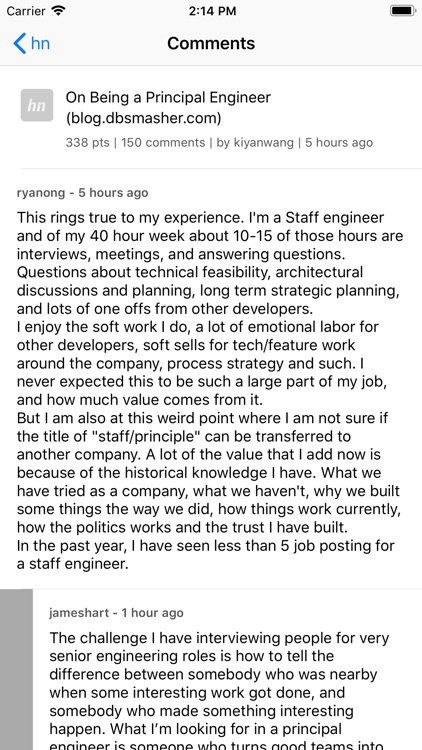
Task: Open jameshart user profile
Action: coord(79,613)
